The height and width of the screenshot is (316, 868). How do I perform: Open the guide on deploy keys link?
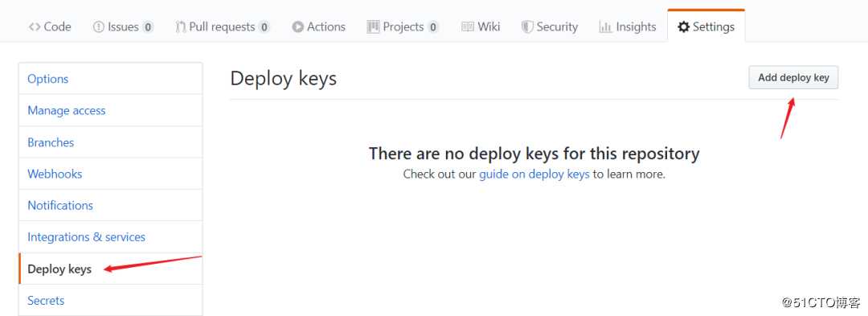(534, 174)
